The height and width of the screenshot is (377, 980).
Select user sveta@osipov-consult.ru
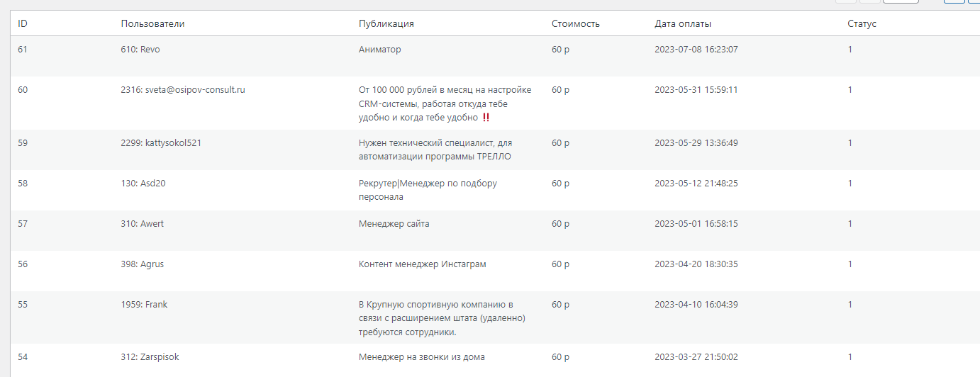tap(183, 90)
